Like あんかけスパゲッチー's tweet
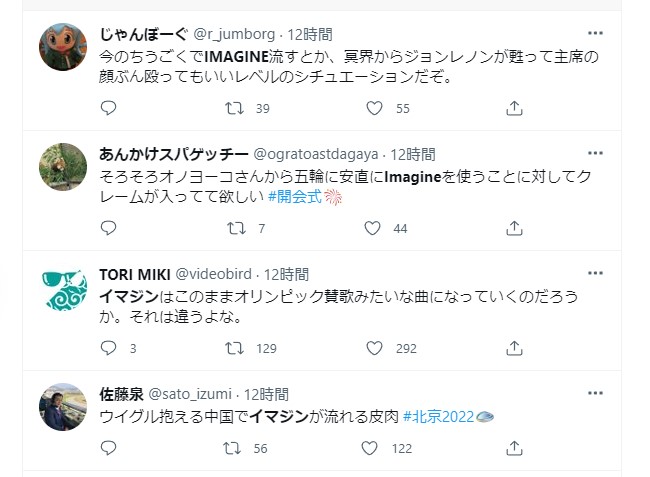Screen dimensions: 650x477 tap(374, 228)
